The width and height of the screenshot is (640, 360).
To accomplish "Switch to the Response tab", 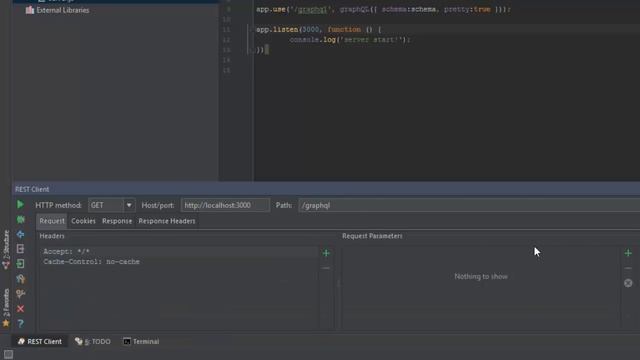I will 117,221.
